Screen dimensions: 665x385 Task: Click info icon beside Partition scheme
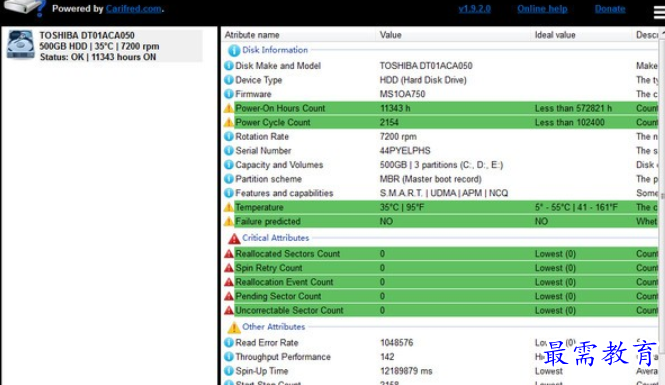pyautogui.click(x=229, y=179)
